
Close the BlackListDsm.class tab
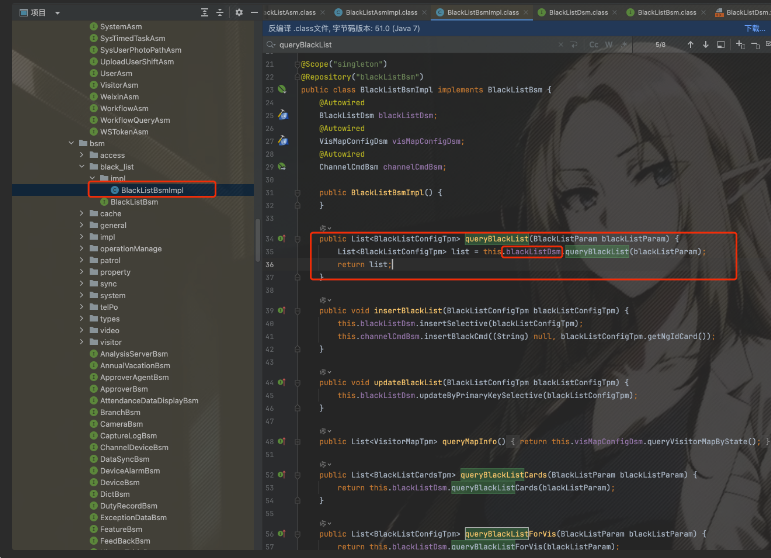click(615, 13)
